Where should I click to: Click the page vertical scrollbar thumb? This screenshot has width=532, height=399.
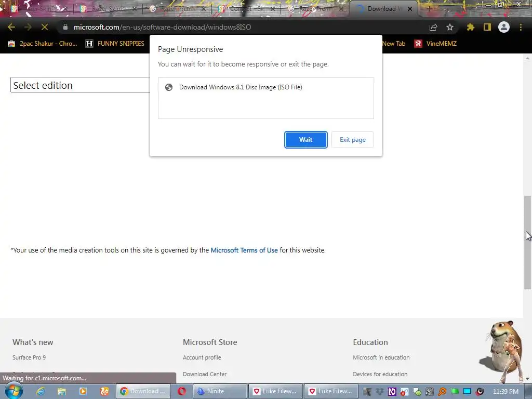point(527,242)
